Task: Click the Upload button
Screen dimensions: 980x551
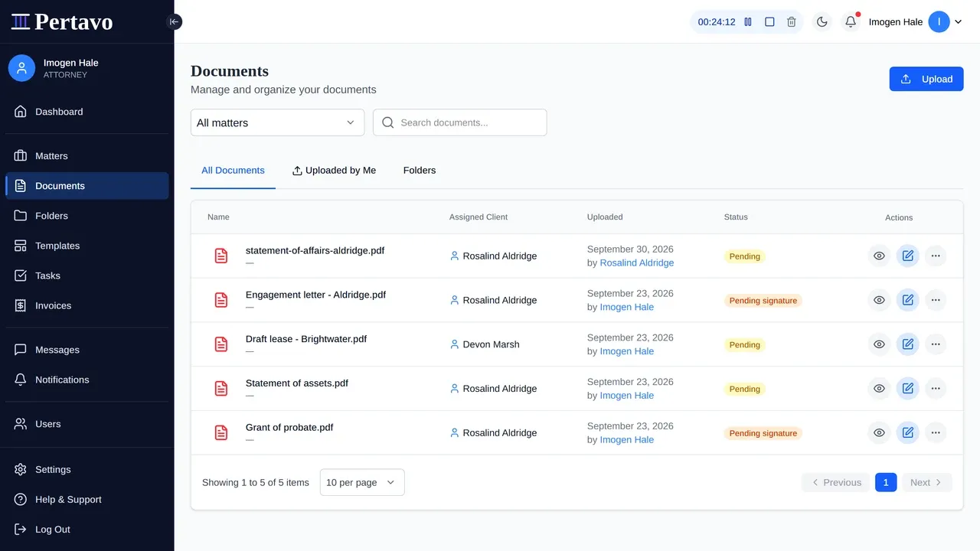Action: point(926,79)
